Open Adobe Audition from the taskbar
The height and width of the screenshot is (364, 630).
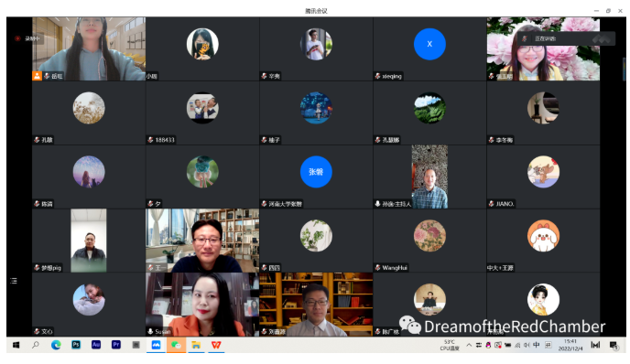96,345
